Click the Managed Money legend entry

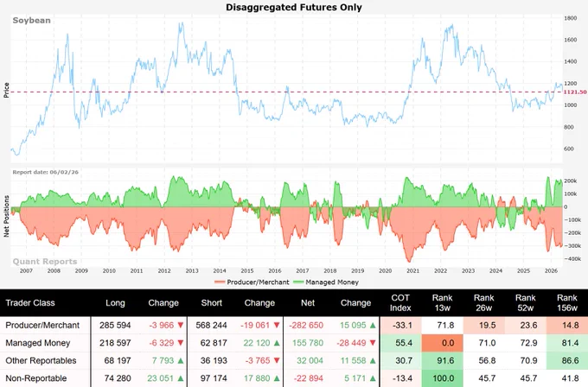326,282
